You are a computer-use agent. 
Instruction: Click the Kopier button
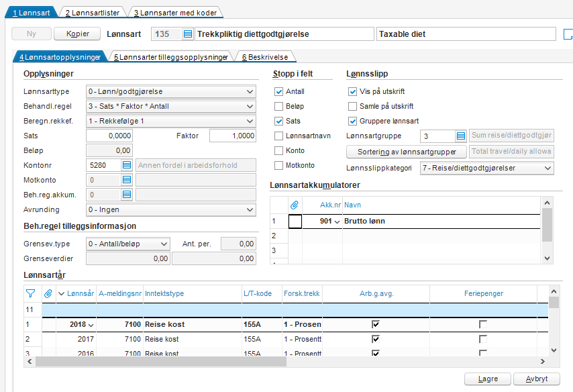[x=77, y=34]
